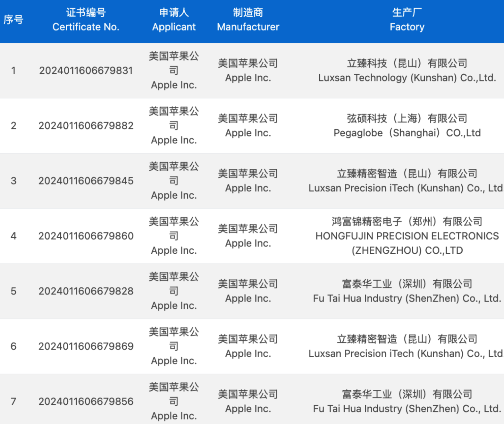This screenshot has height=424, width=504.
Task: Select certificate number 2024011606679828
Action: click(x=86, y=291)
